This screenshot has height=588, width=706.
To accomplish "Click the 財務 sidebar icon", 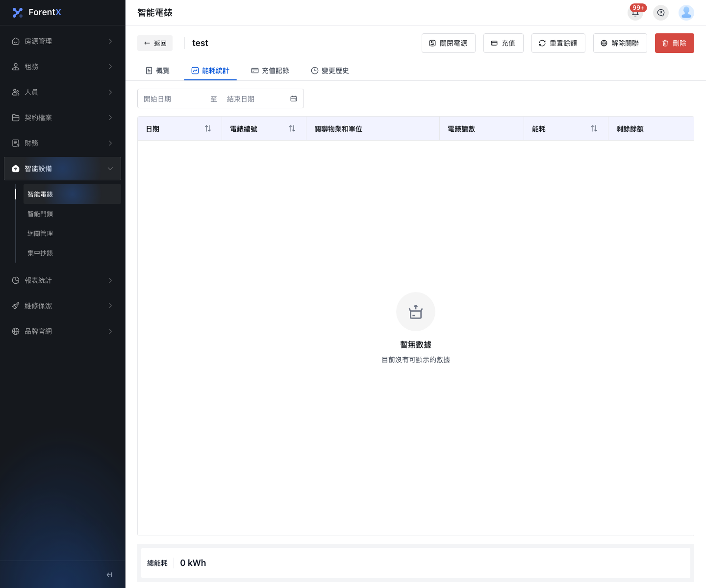I will click(16, 143).
